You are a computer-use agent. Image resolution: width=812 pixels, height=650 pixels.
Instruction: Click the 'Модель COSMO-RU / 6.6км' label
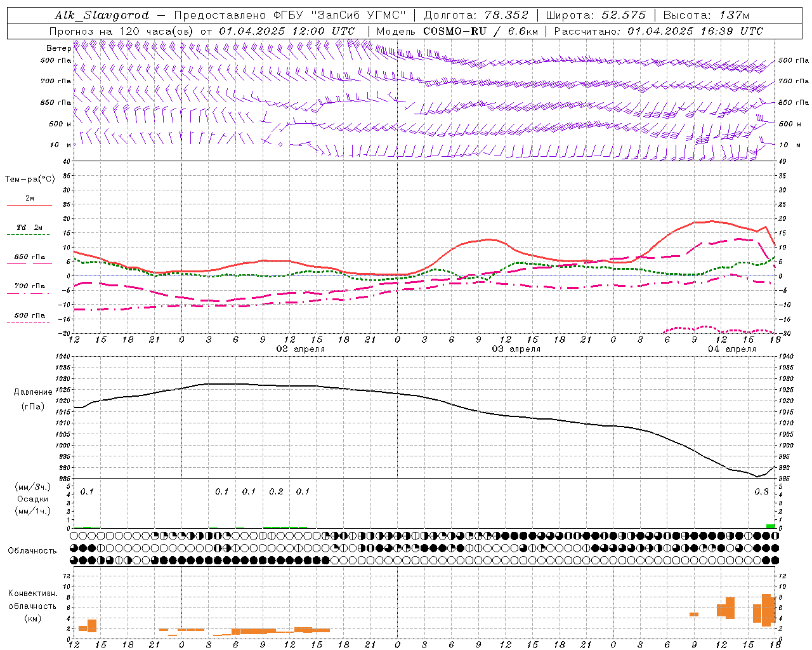click(x=457, y=31)
